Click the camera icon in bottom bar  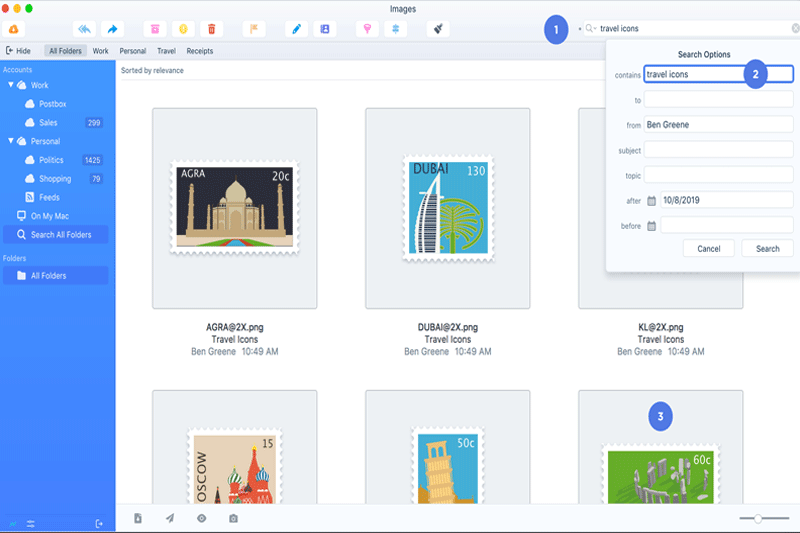click(233, 518)
